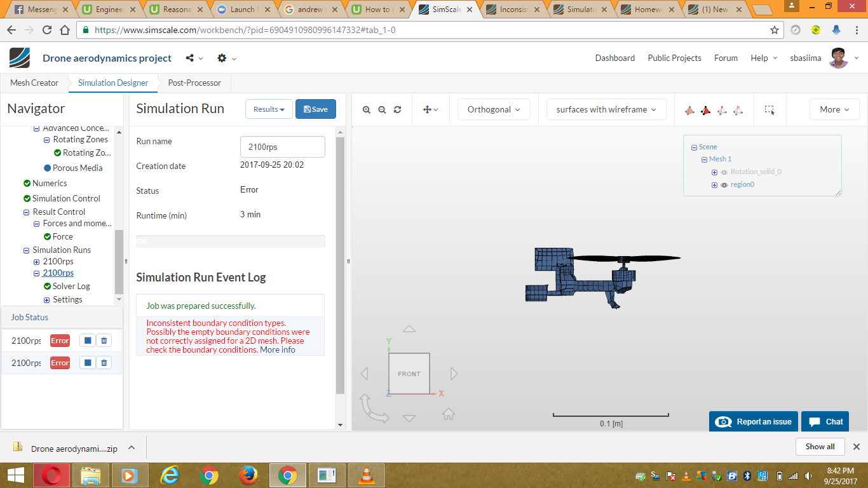Delete the first 2100rps job
Viewport: 868px width, 488px height.
click(x=104, y=341)
